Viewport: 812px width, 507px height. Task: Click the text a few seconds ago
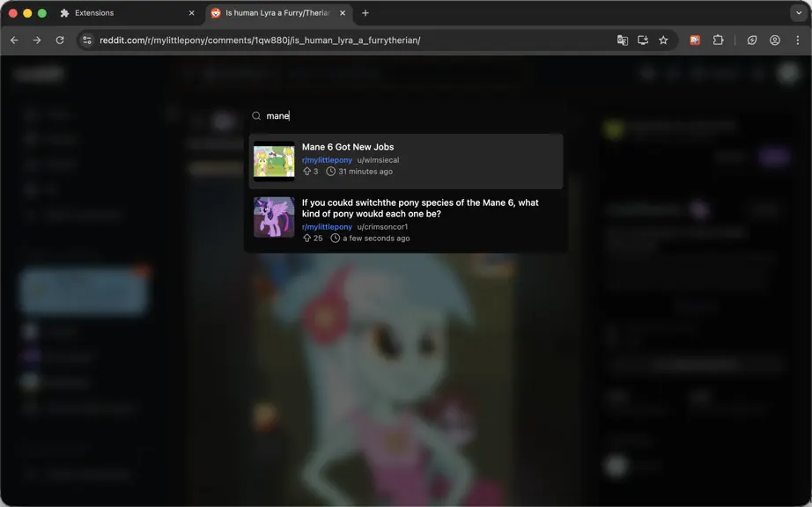click(376, 238)
